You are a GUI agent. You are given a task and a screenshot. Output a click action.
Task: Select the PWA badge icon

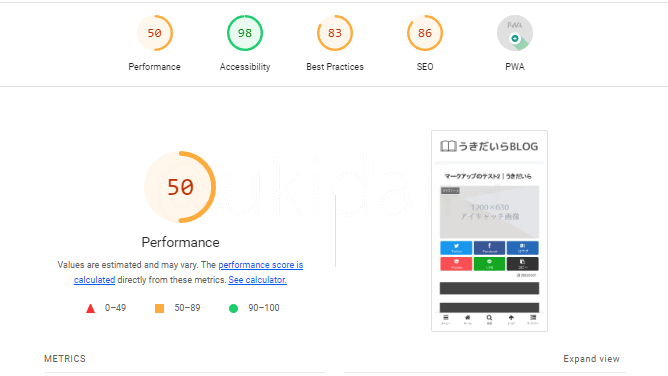515,33
